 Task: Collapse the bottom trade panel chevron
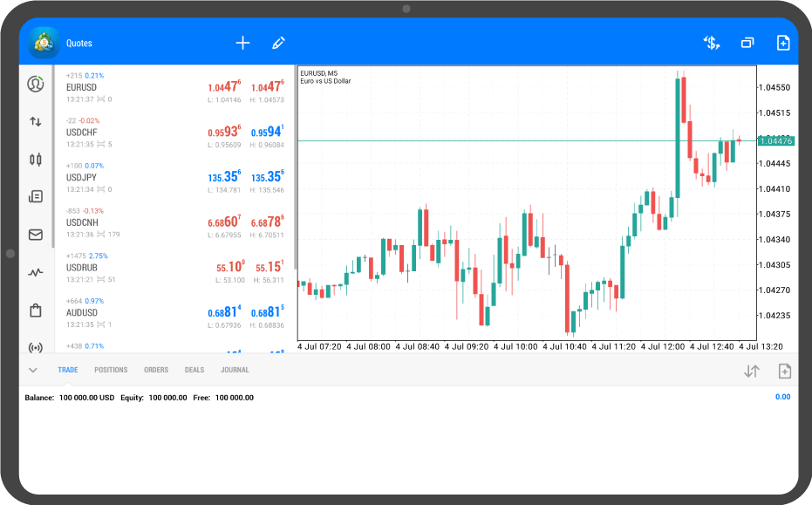click(33, 370)
